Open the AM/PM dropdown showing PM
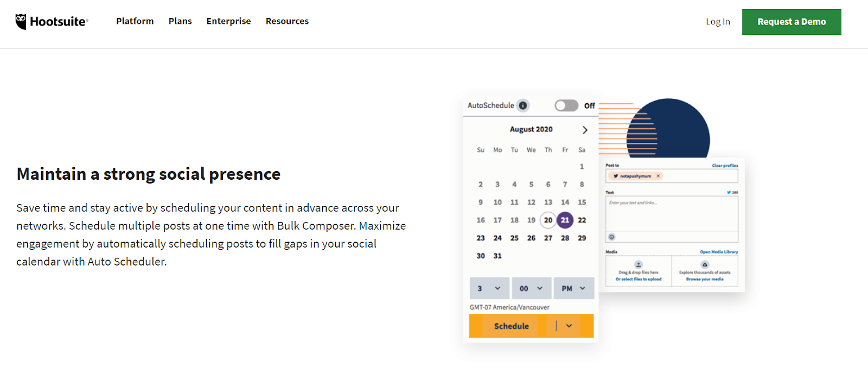The width and height of the screenshot is (868, 373). [x=573, y=288]
